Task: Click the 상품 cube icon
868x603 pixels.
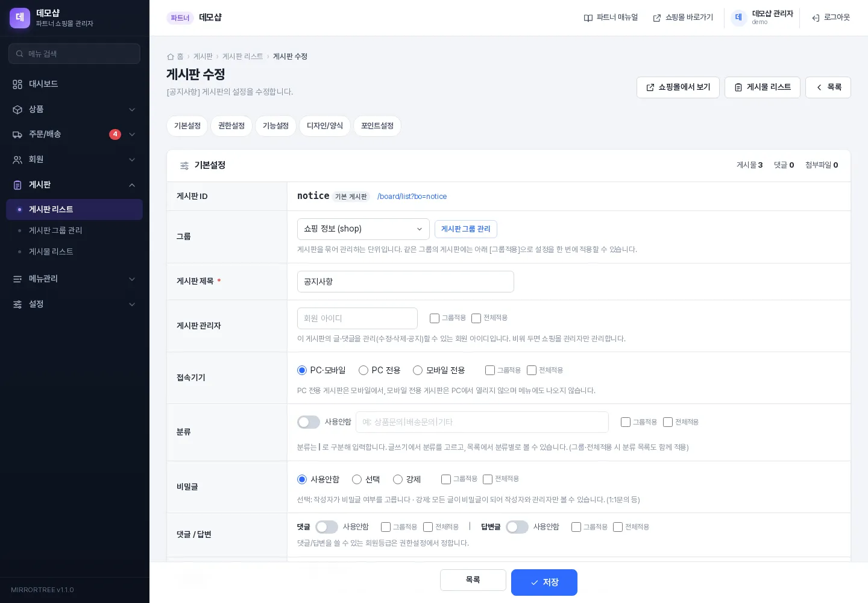Action: 17,110
